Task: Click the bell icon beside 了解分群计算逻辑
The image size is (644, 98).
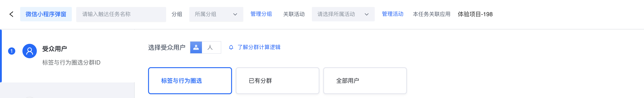Action: coord(231,47)
